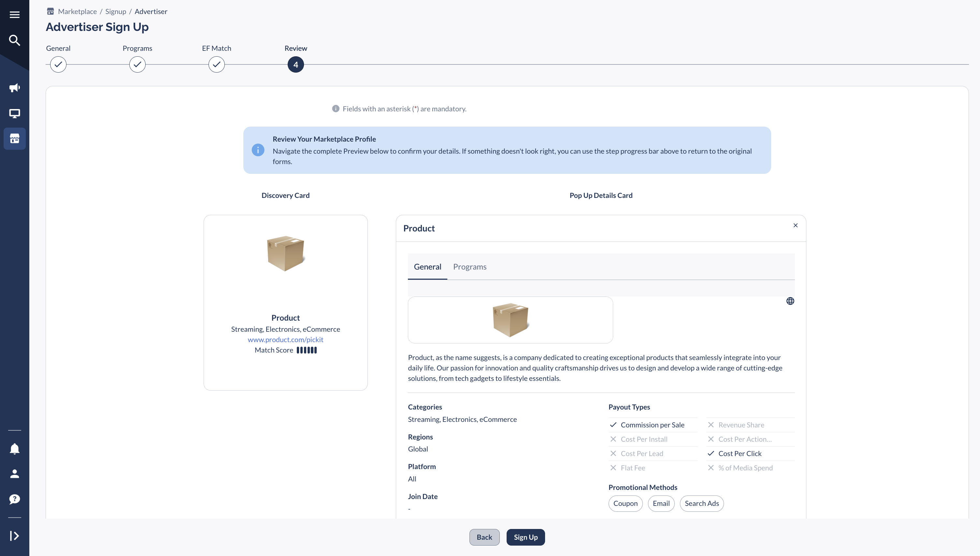Click the Coupon promotional method chip

click(626, 503)
